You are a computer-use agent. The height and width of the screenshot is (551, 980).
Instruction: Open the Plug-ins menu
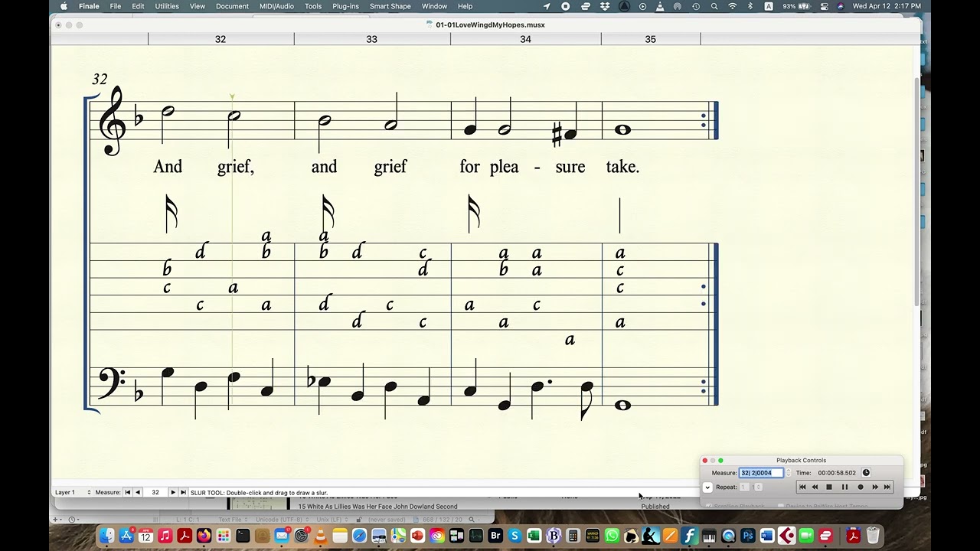point(345,6)
